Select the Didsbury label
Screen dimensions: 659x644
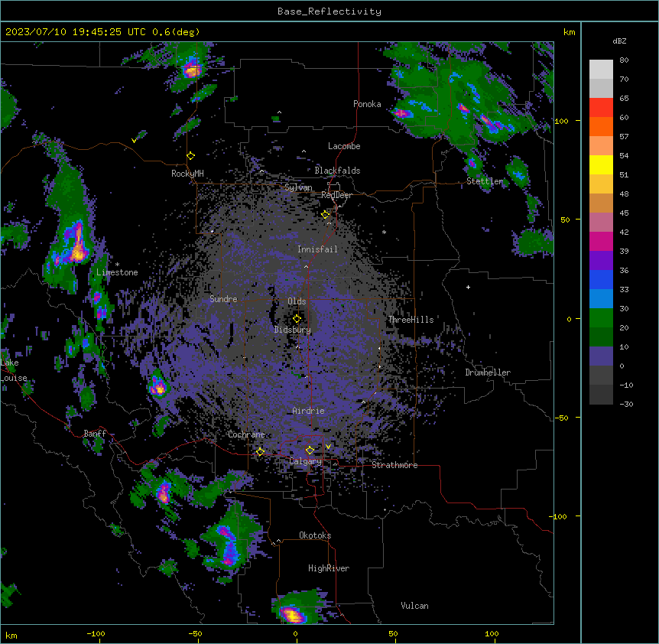293,330
